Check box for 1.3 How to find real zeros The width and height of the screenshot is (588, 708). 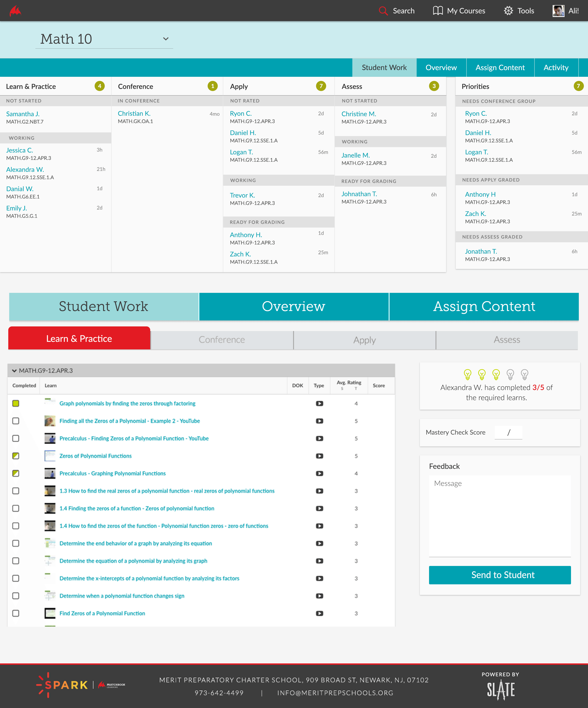click(16, 491)
